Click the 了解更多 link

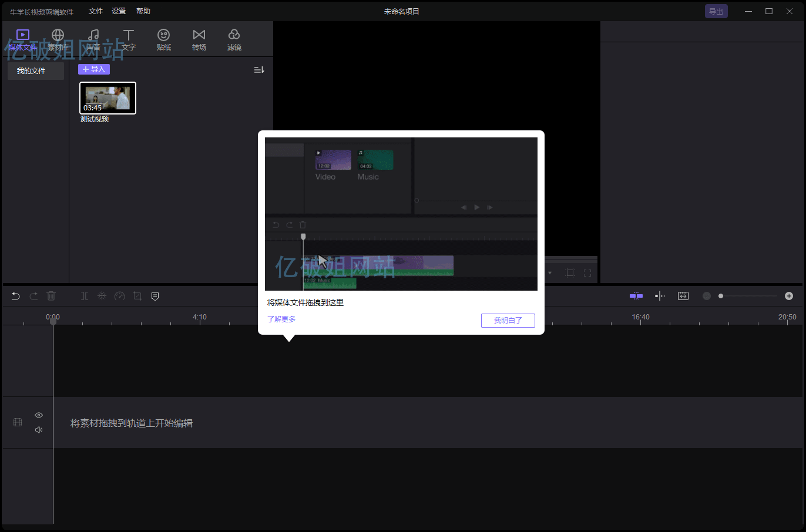[x=281, y=319]
